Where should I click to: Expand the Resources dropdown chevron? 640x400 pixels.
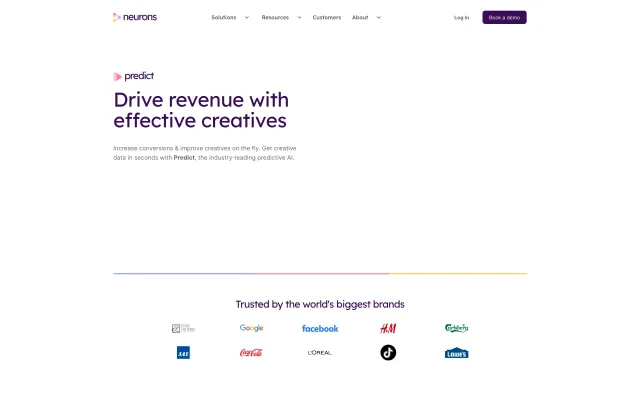299,18
